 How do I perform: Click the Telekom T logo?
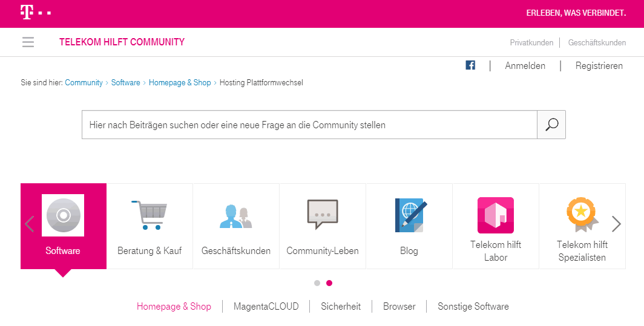click(x=36, y=13)
